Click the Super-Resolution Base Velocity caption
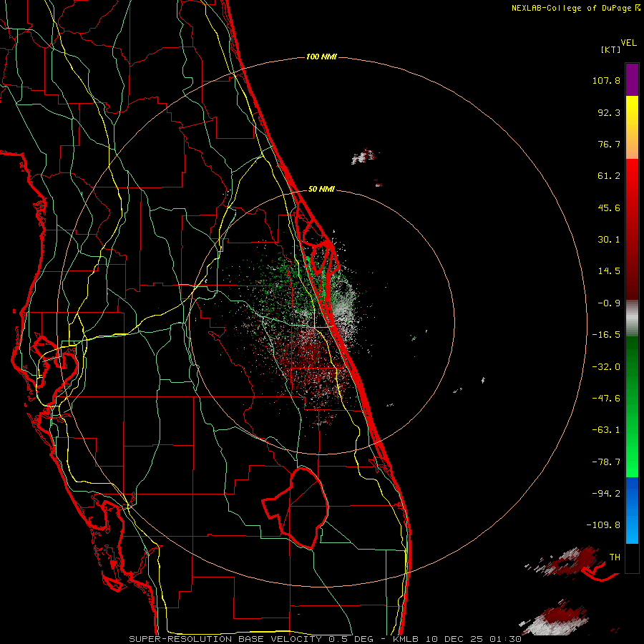The width and height of the screenshot is (644, 644). coord(325,639)
